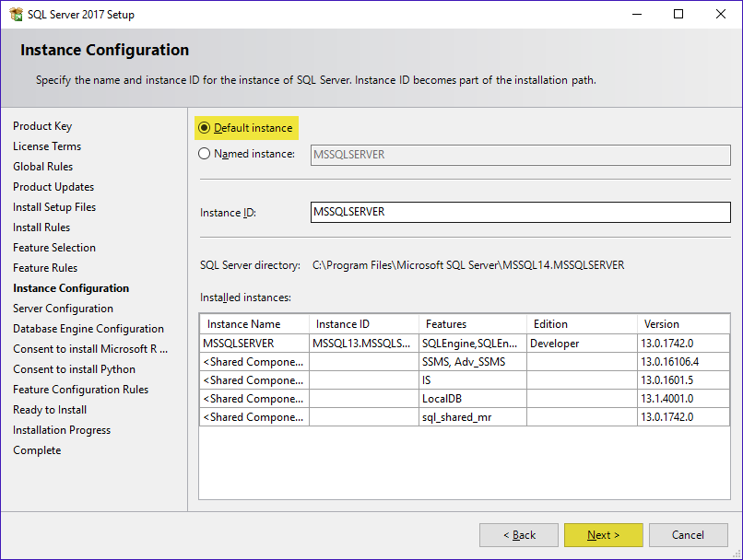
Task: Click the Developer edition cell
Action: [x=582, y=344]
